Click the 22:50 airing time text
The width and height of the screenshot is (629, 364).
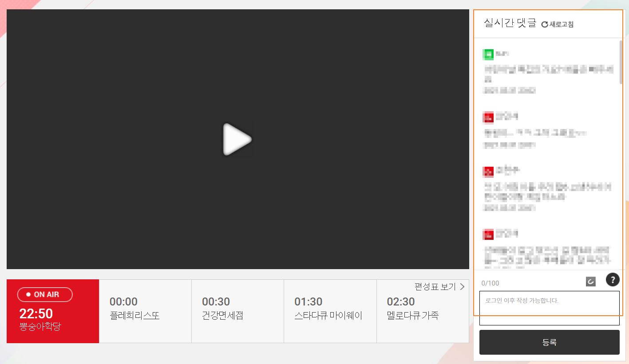36,314
